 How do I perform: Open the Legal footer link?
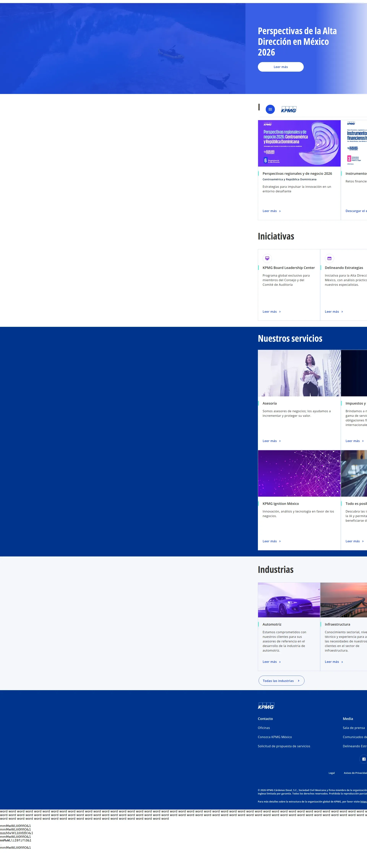pos(332,773)
